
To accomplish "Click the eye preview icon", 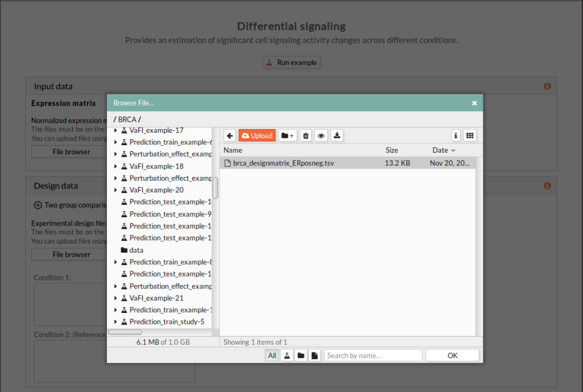I will 321,135.
